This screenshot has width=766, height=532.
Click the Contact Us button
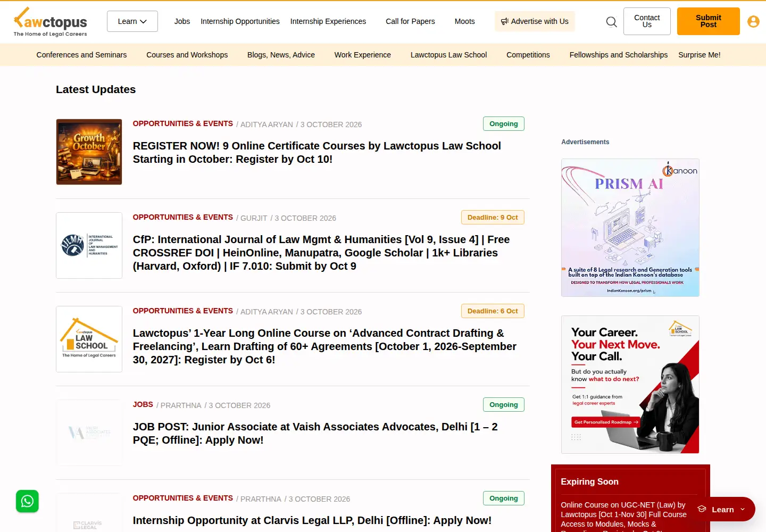tap(647, 21)
